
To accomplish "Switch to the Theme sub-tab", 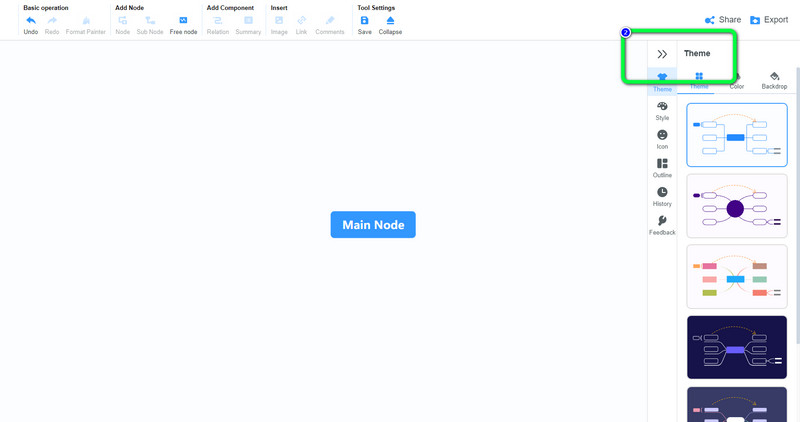I will pyautogui.click(x=699, y=81).
